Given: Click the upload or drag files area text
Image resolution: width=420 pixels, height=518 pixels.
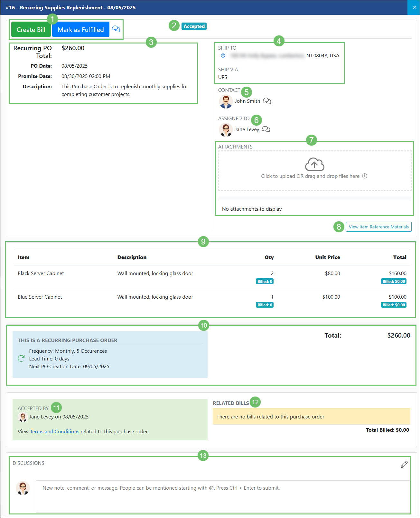Looking at the screenshot, I should (310, 176).
